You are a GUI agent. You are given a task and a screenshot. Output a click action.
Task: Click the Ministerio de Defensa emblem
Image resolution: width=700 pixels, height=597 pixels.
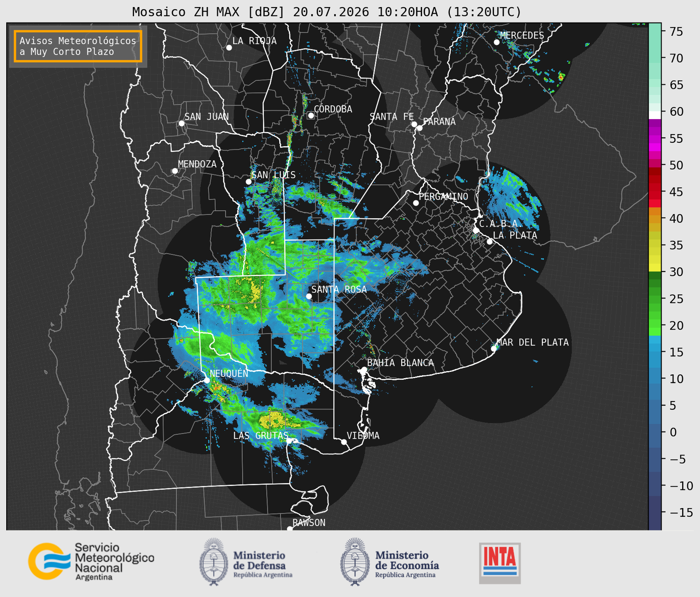pyautogui.click(x=214, y=562)
